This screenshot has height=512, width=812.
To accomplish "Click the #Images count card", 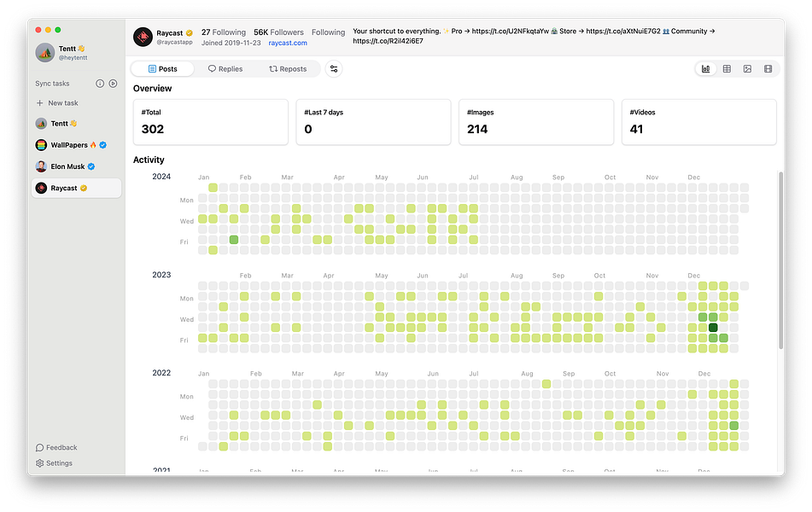I will click(535, 122).
